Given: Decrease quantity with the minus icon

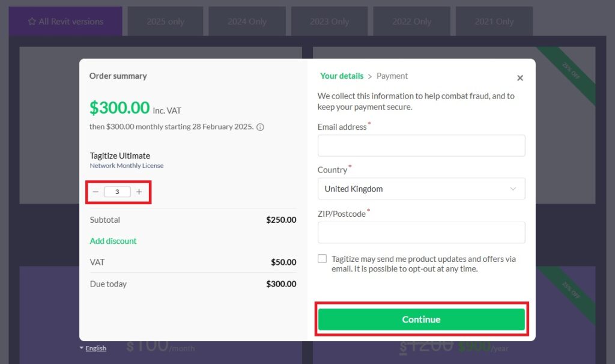Looking at the screenshot, I should 95,192.
